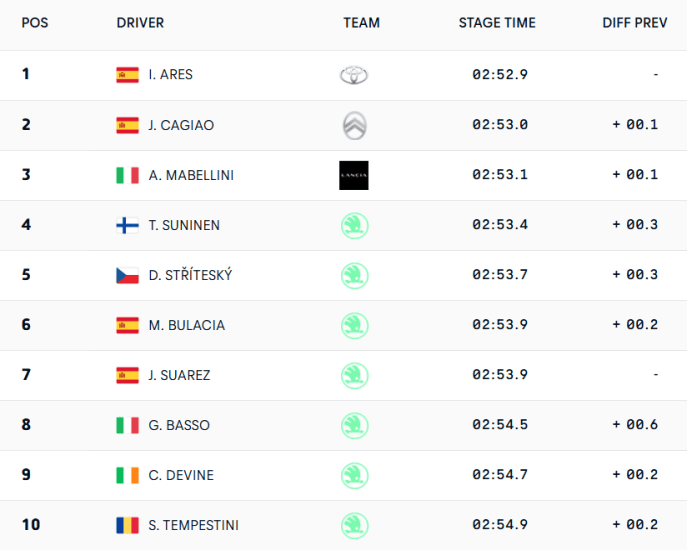Click the Škoda logo in T. Suninen's row
Viewport: 687px width, 550px height.
(x=354, y=226)
